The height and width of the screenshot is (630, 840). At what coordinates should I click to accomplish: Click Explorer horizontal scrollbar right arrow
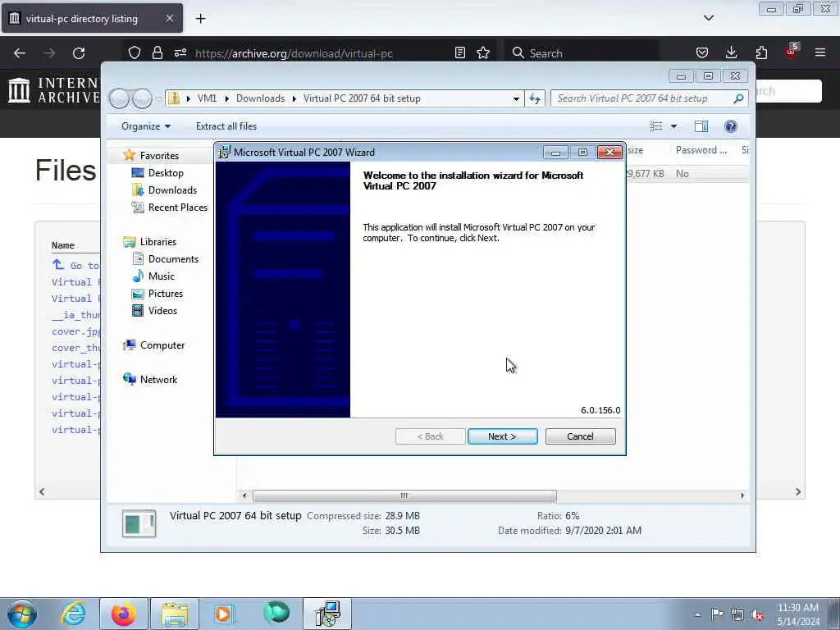click(x=742, y=495)
